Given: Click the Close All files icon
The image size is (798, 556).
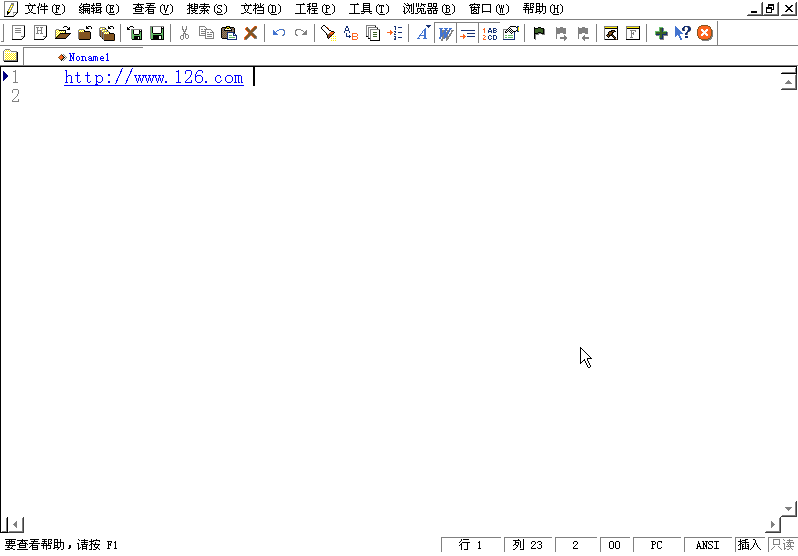Looking at the screenshot, I should pyautogui.click(x=107, y=33).
